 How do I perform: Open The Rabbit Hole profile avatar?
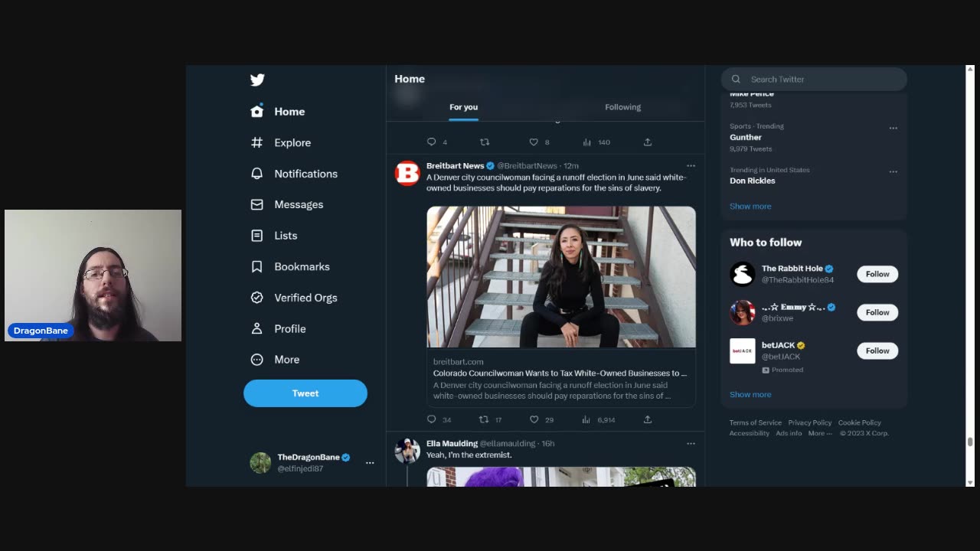click(742, 274)
